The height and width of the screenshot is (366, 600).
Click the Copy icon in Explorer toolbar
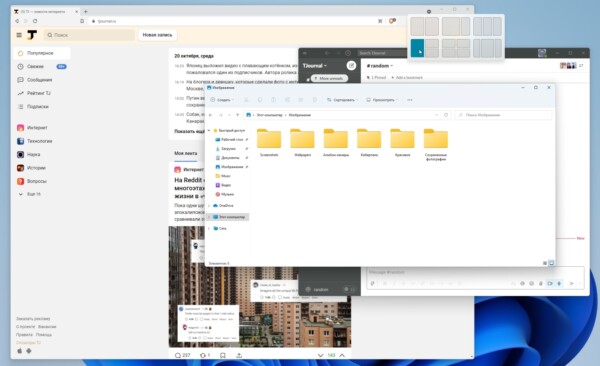[260, 100]
